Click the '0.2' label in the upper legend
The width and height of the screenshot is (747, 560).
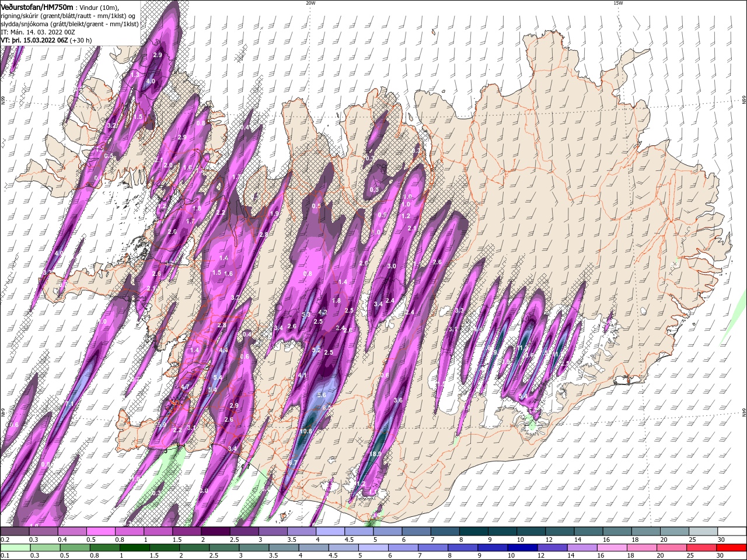click(5, 540)
